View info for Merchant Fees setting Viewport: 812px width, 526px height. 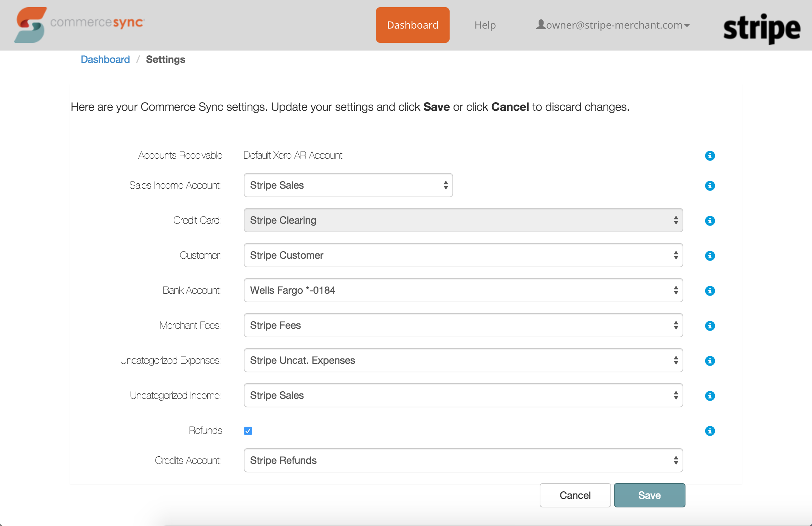[x=710, y=326]
